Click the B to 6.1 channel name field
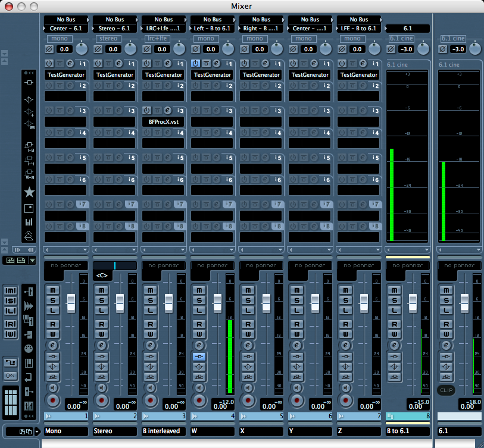The height and width of the screenshot is (448, 484). (x=408, y=431)
